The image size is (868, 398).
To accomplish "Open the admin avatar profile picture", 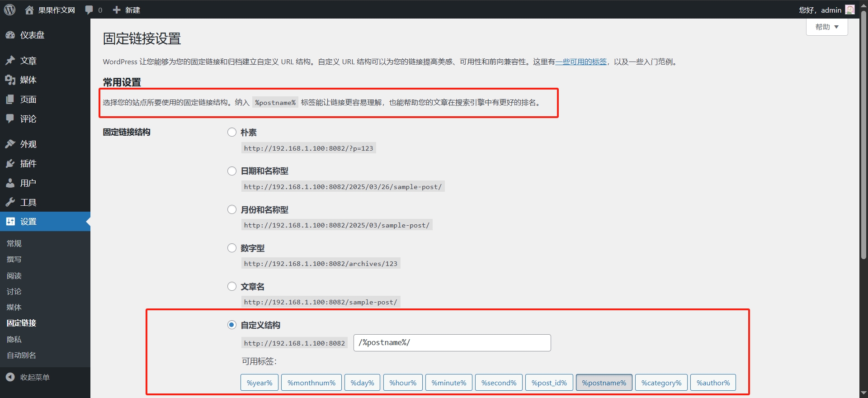I will tap(850, 9).
